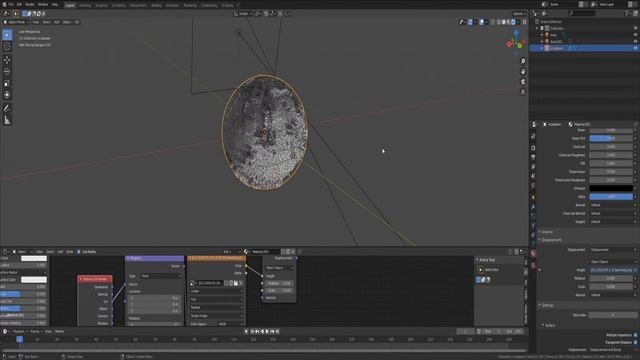Select the Select Box tool in viewport toolbar
This screenshot has width=640, height=360.
(7, 35)
